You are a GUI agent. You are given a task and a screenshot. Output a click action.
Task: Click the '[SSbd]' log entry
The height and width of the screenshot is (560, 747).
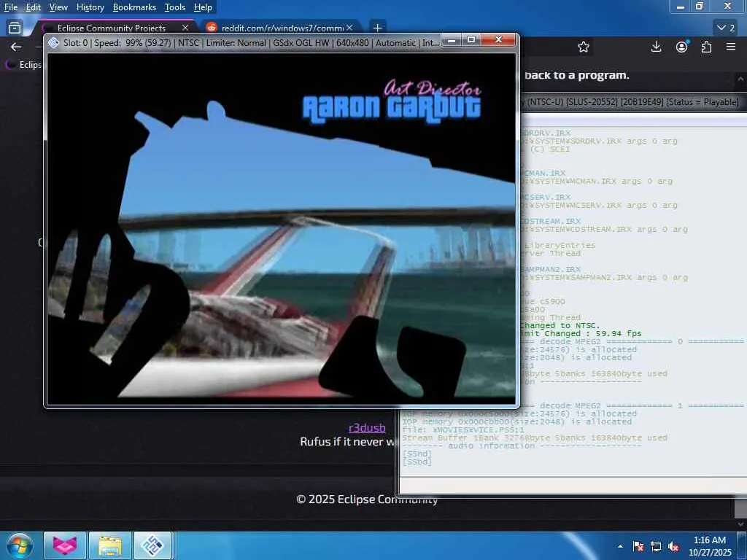[417, 462]
